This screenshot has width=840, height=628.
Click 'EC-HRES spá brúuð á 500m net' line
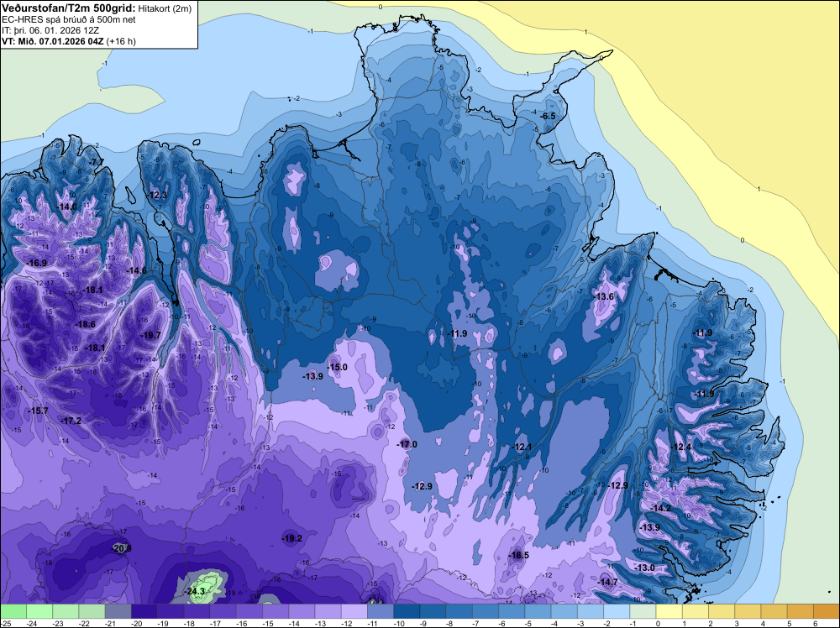[x=69, y=20]
